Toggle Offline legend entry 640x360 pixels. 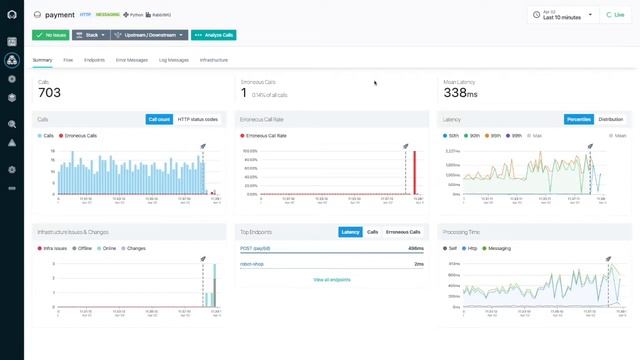[82, 248]
